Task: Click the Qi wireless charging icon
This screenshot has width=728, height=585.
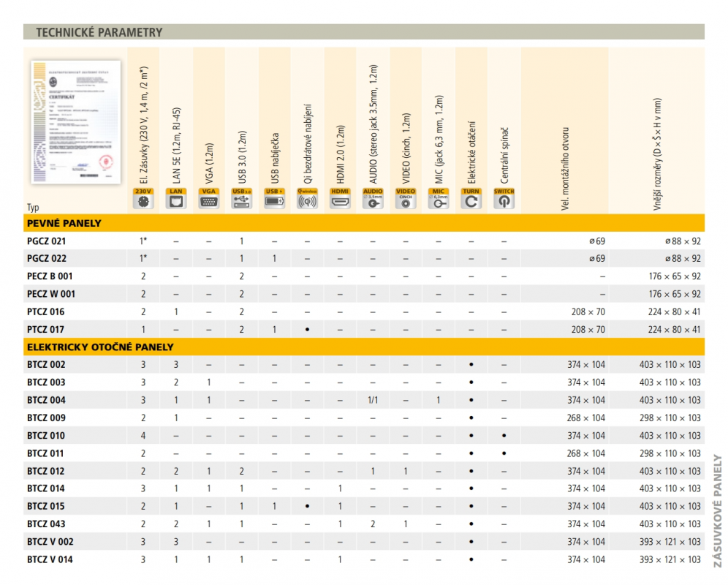Action: point(308,198)
